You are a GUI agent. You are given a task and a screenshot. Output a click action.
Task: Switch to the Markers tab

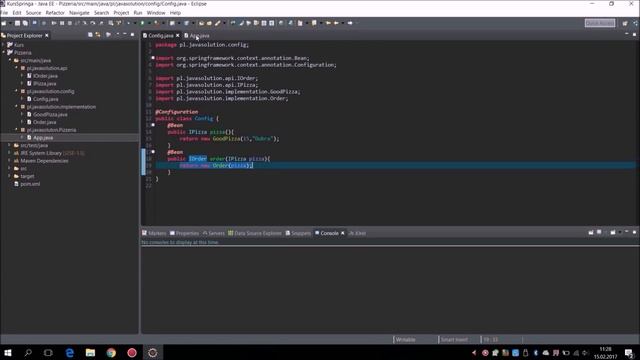[154, 233]
